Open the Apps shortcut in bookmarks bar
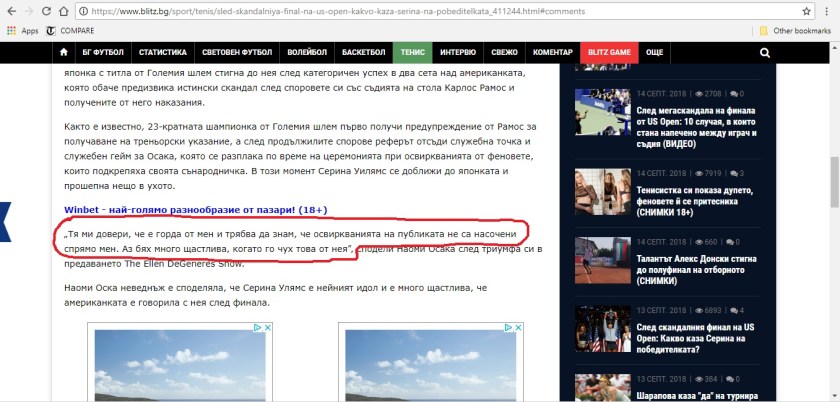 point(22,31)
